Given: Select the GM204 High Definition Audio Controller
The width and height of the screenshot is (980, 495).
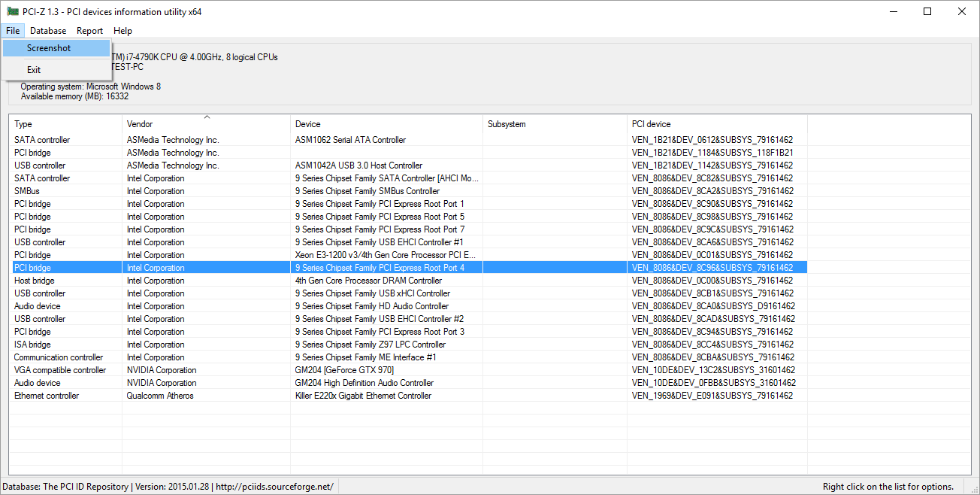Looking at the screenshot, I should [364, 383].
